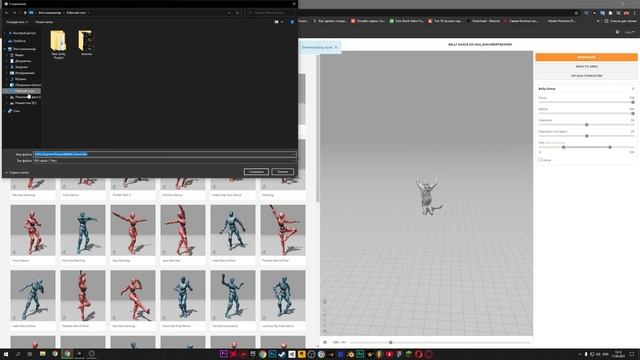This screenshot has height=360, width=640.
Task: Adjust the Overdrive slider handle
Action: pos(587,124)
